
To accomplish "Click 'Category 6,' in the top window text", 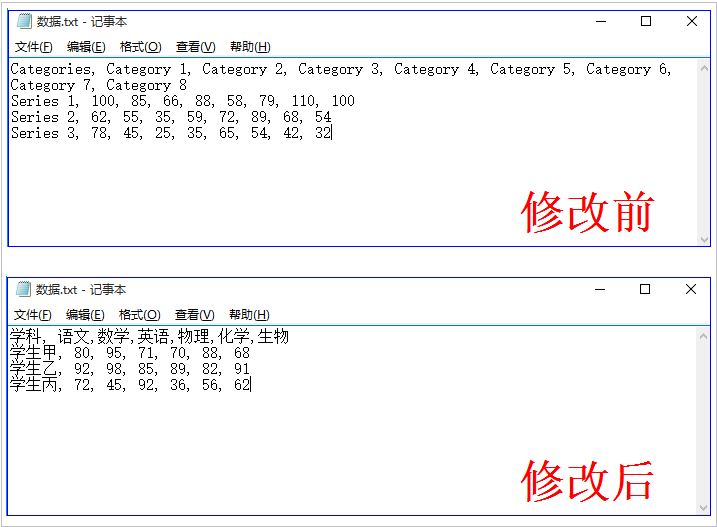I will pyautogui.click(x=629, y=70).
